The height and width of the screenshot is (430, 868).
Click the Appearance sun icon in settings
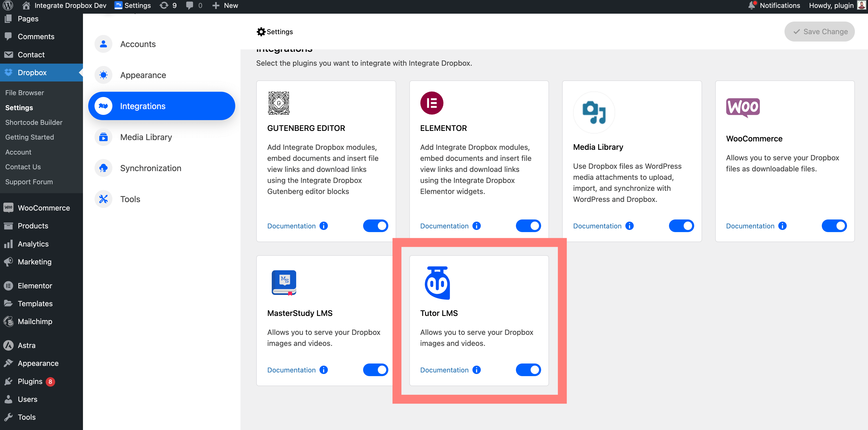(103, 75)
